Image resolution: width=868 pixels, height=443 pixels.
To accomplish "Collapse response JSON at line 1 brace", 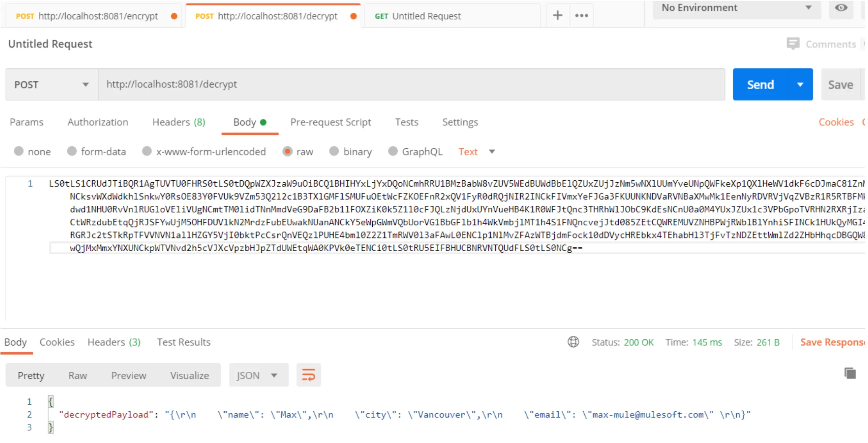I will [x=50, y=401].
